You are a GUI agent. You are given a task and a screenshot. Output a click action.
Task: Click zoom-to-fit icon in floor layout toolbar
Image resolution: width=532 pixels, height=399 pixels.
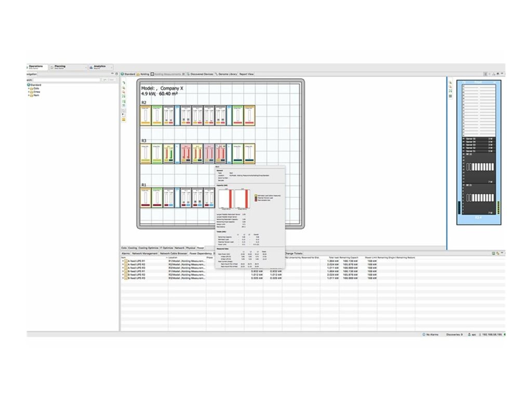coord(124,96)
